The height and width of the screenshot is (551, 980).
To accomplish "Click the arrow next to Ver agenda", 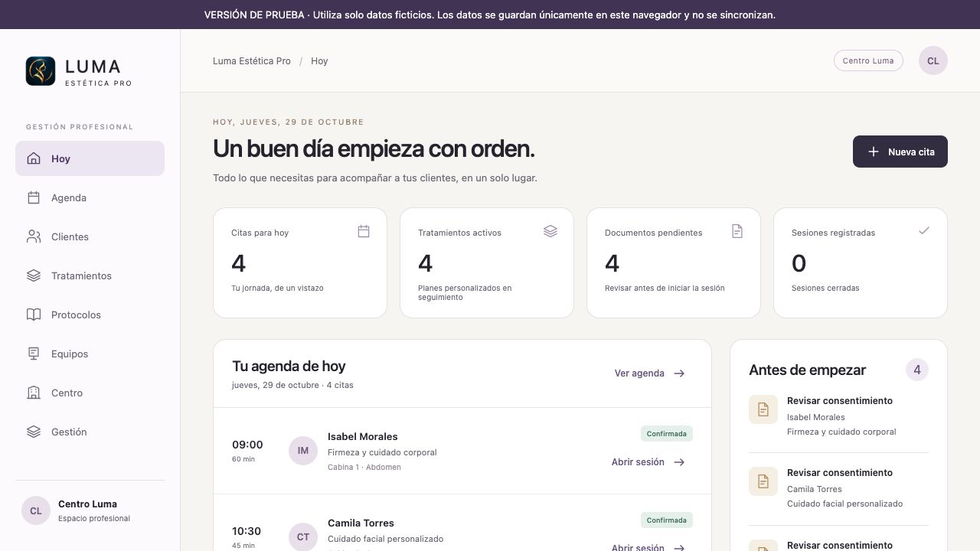I will point(679,373).
